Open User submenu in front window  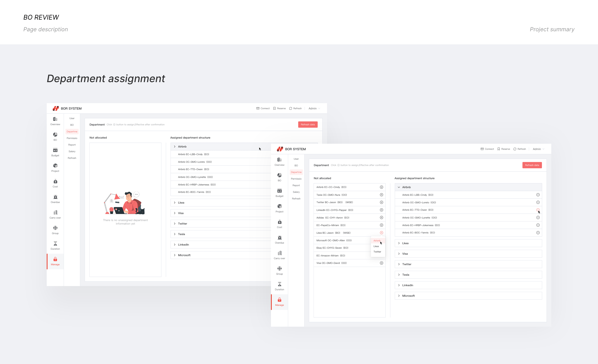point(296,159)
